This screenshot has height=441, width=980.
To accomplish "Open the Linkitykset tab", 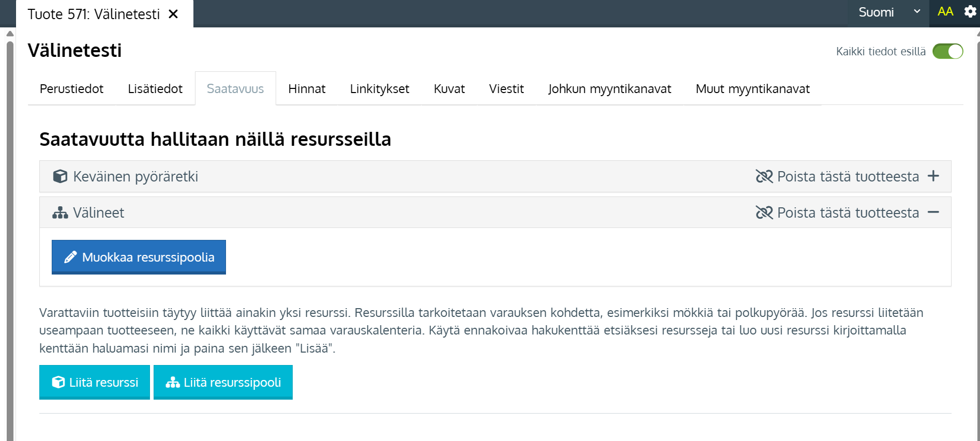I will point(380,89).
